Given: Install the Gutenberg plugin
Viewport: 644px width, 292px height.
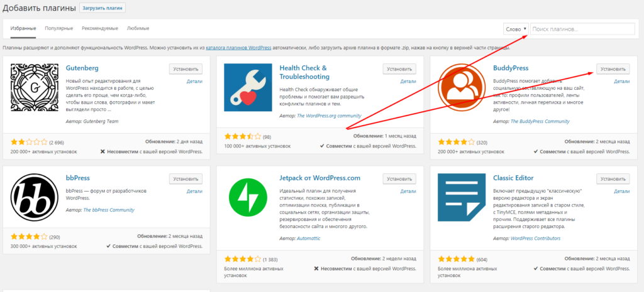Looking at the screenshot, I should (x=186, y=69).
